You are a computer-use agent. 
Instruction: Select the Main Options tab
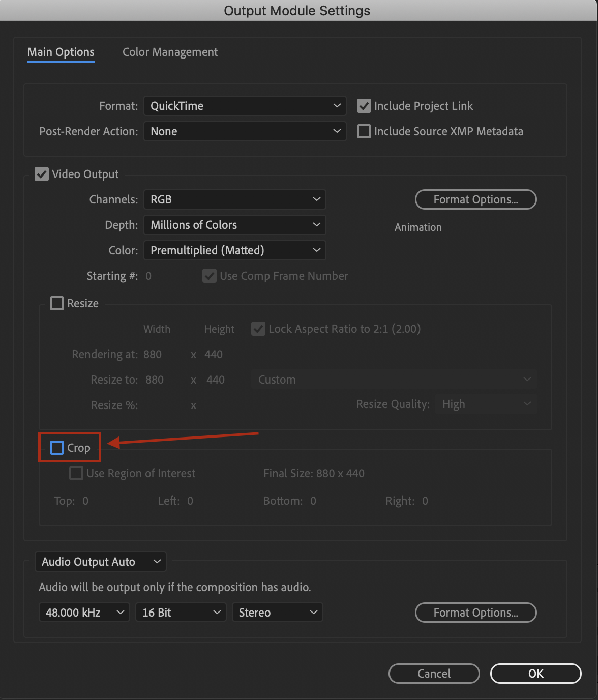coord(61,52)
